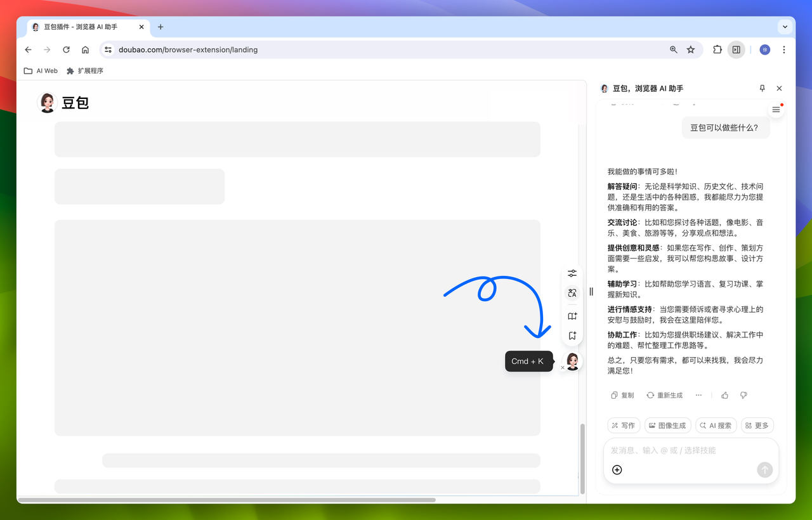Image resolution: width=812 pixels, height=520 pixels.
Task: Click the Doubao avatar floating button
Action: [x=572, y=361]
